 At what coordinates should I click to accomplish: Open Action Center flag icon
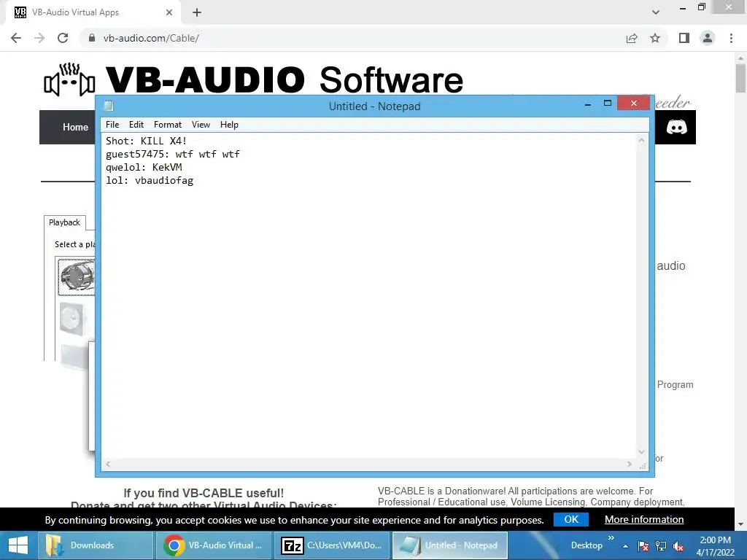(x=643, y=546)
